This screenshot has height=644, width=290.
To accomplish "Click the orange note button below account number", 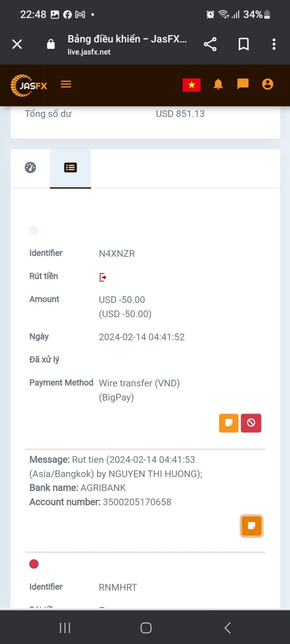I will point(251,526).
